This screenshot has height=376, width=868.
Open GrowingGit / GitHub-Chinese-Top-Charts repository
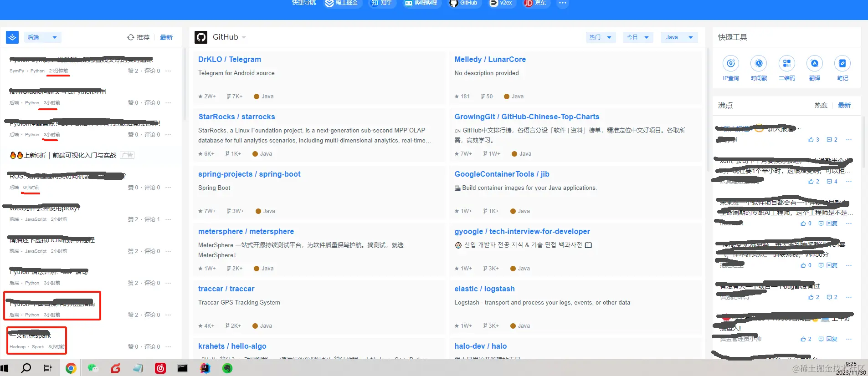click(527, 117)
